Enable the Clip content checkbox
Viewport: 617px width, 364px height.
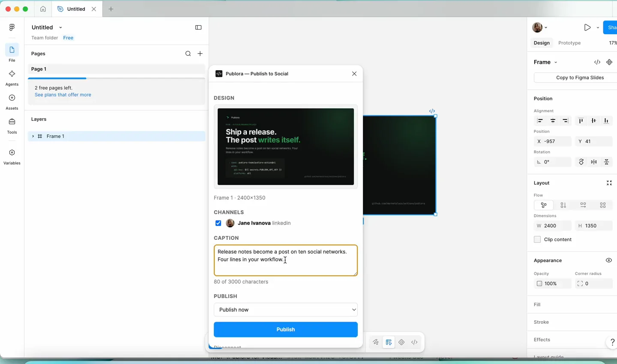537,239
